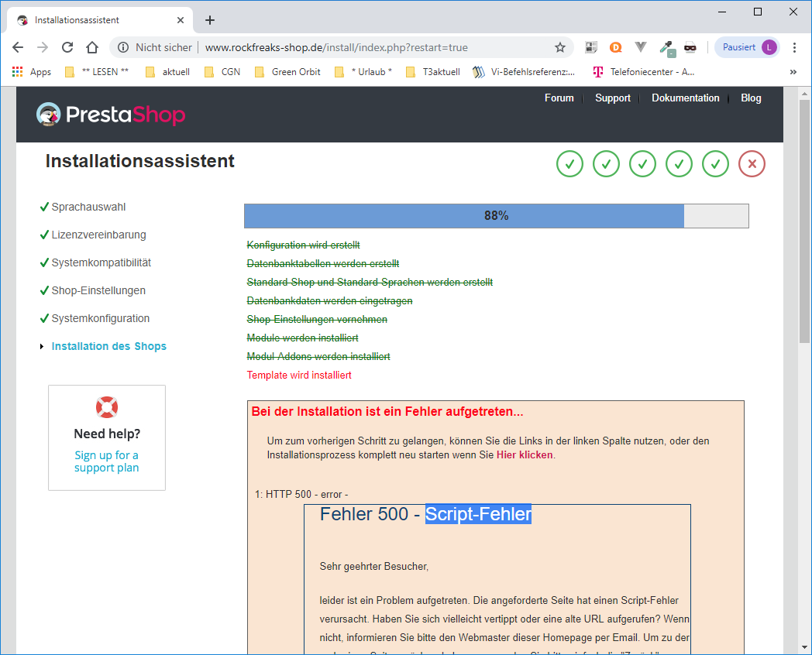This screenshot has height=655, width=812.
Task: Show more bookmarks with the chevron
Action: pyautogui.click(x=793, y=72)
